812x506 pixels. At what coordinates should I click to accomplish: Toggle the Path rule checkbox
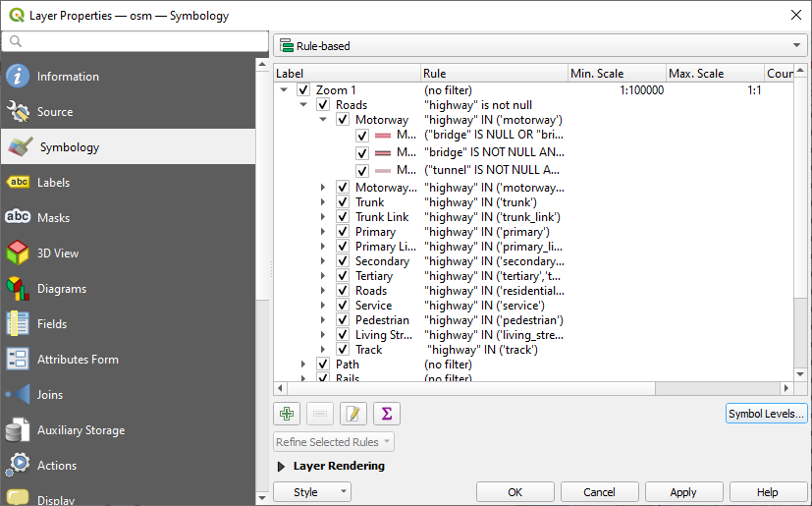coord(323,365)
